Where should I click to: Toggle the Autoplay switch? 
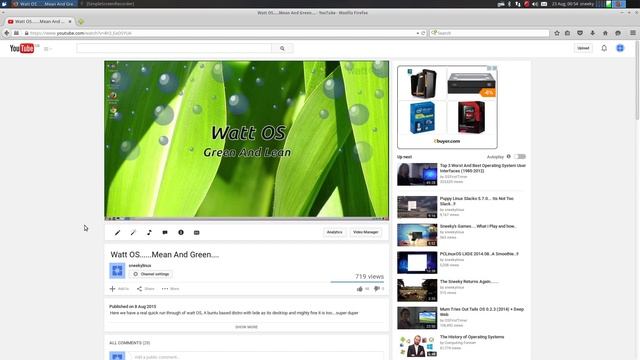click(x=520, y=157)
